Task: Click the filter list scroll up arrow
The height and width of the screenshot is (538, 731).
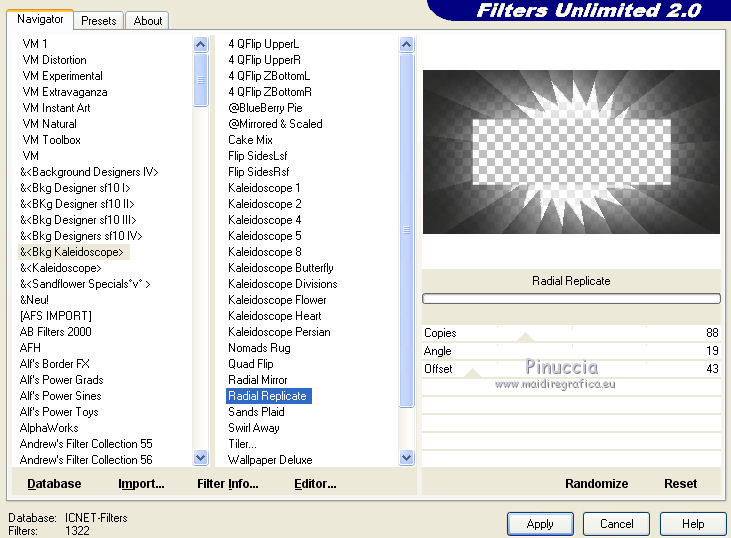Action: point(407,45)
